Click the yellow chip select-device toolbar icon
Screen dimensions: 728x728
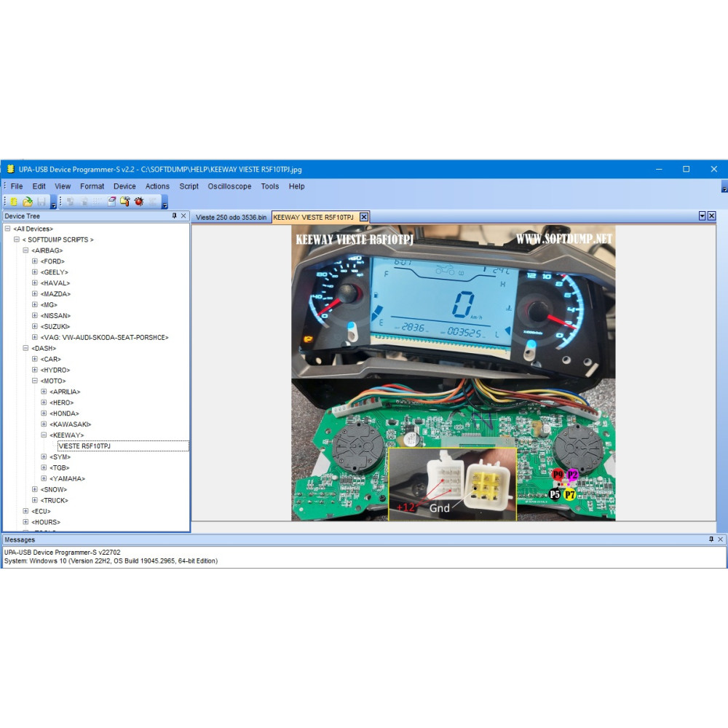click(x=14, y=202)
